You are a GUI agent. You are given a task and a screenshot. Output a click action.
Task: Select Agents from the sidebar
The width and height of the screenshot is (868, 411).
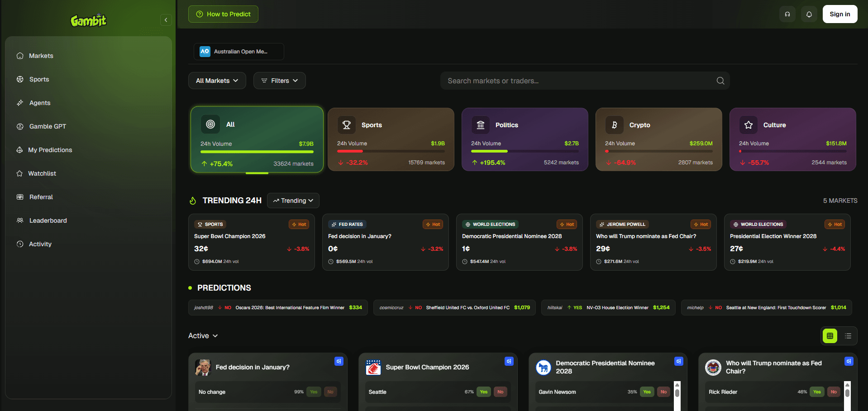tap(39, 103)
